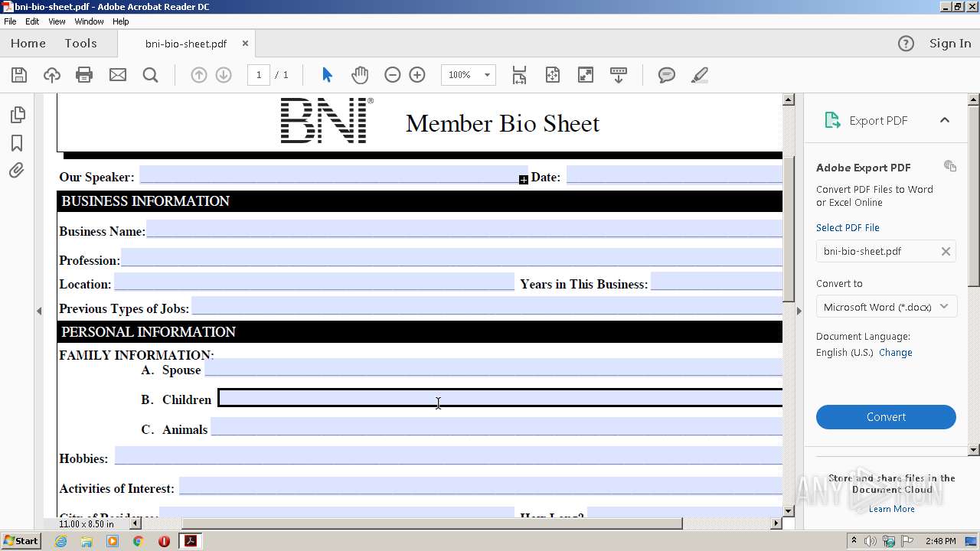This screenshot has width=980, height=551.
Task: Click the Animals form field
Action: (x=497, y=426)
